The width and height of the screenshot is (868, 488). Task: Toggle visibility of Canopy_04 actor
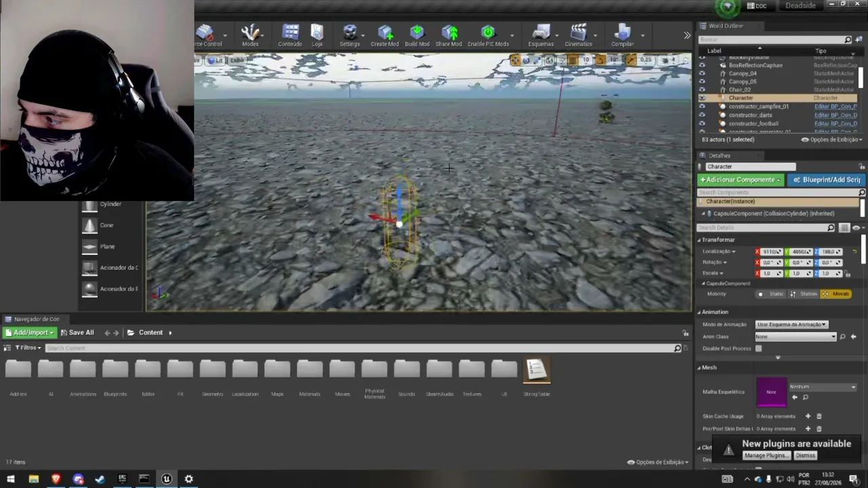702,73
